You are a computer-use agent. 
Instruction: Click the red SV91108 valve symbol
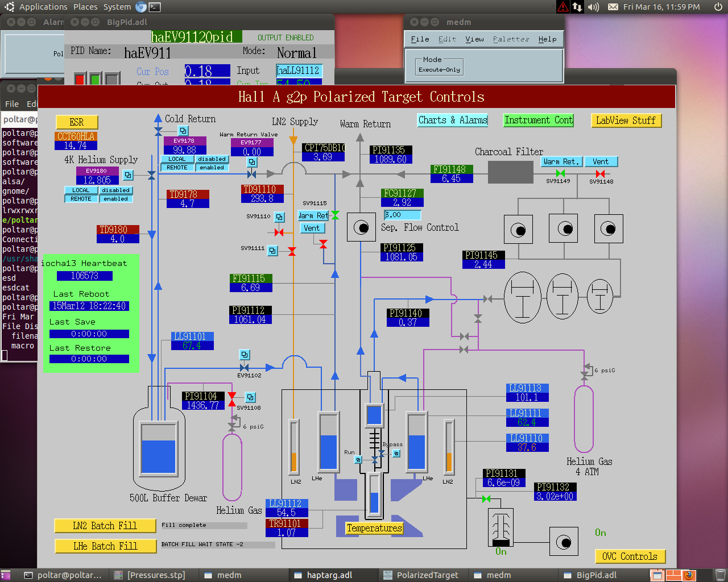click(x=232, y=399)
